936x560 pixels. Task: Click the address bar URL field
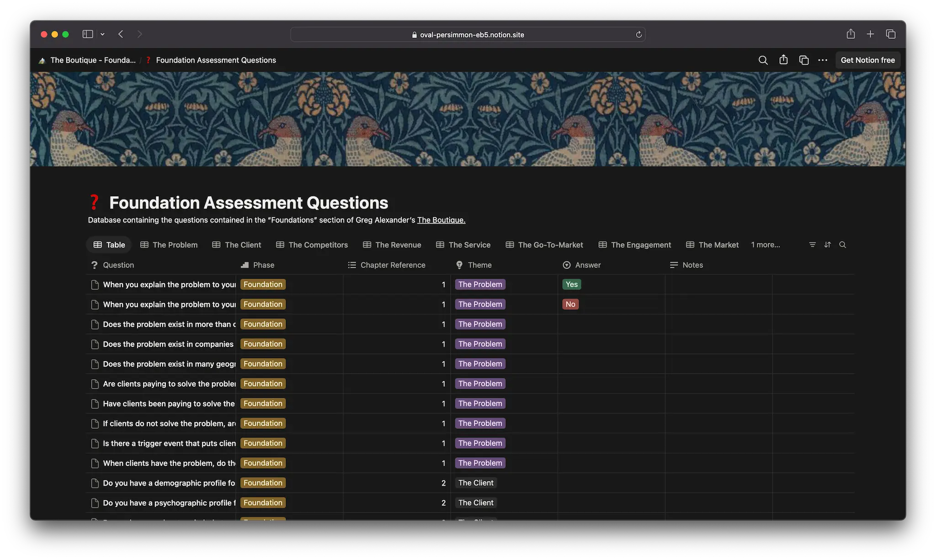[468, 35]
